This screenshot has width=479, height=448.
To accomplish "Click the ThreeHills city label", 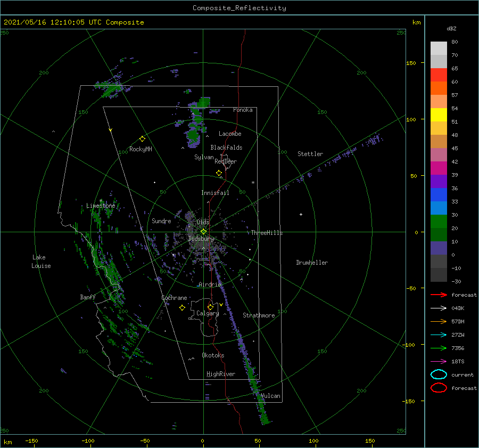I will [267, 233].
